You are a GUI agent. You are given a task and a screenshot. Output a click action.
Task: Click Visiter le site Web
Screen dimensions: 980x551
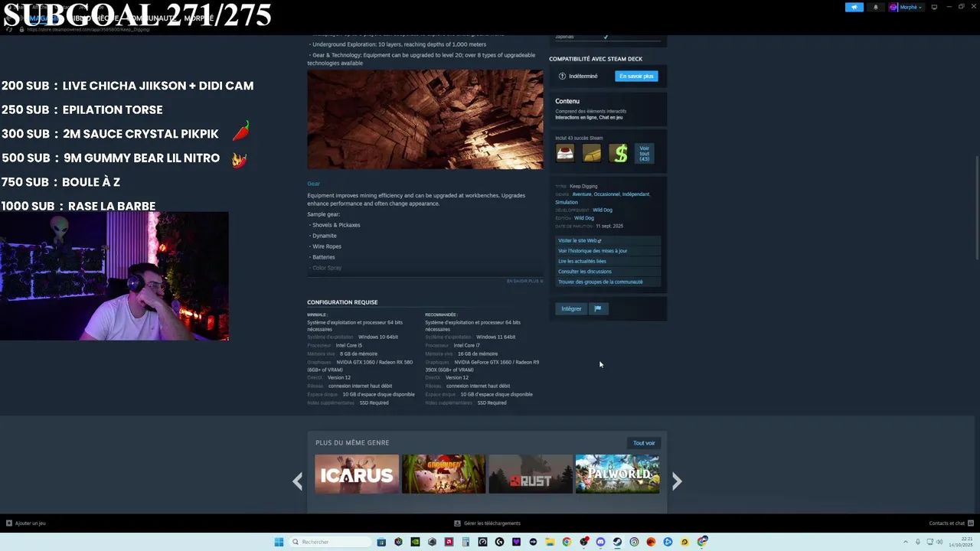608,240
